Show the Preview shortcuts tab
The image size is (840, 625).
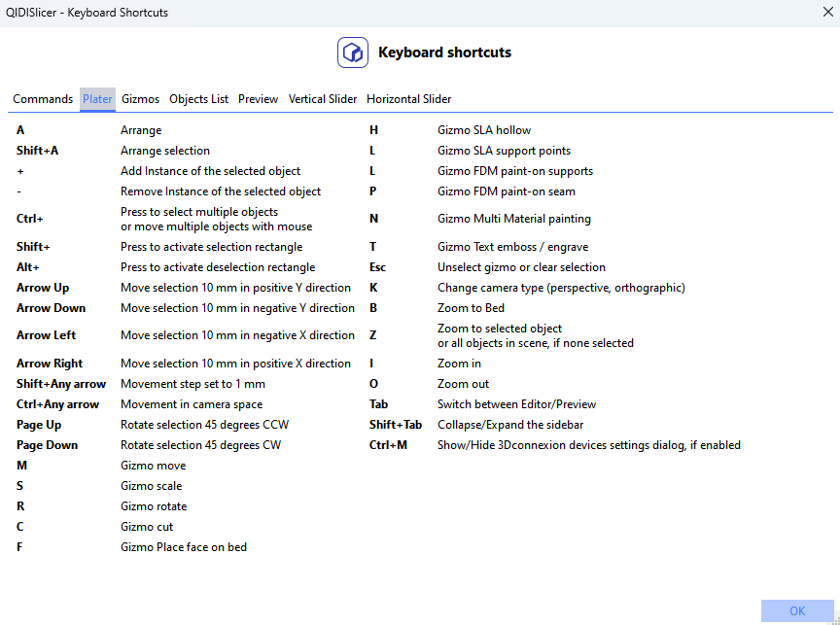(x=259, y=99)
